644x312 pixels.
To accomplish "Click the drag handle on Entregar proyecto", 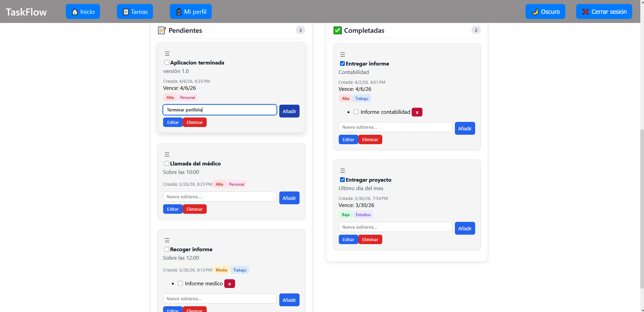I will point(342,171).
